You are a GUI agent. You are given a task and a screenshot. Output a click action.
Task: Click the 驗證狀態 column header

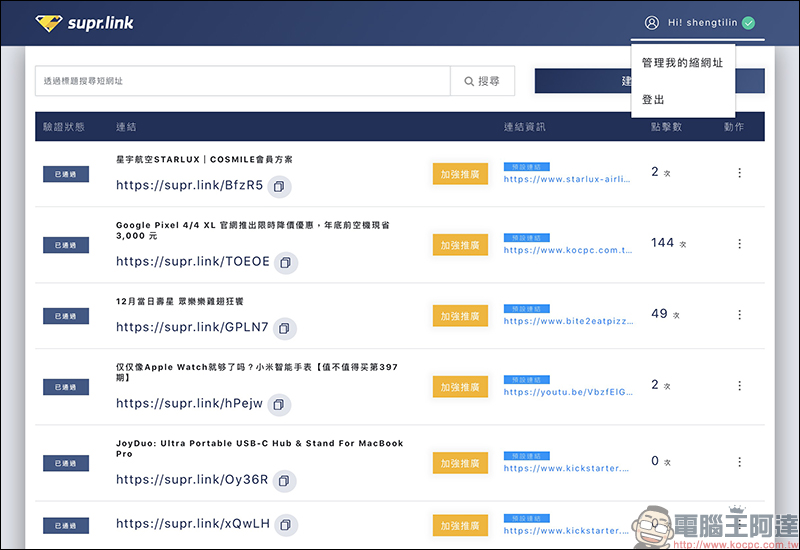[64, 127]
